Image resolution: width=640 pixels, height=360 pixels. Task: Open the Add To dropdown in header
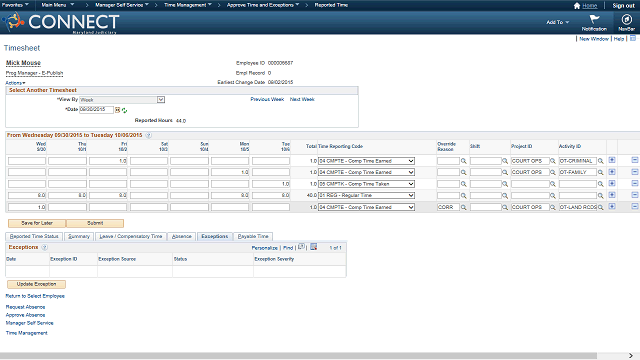tap(558, 22)
